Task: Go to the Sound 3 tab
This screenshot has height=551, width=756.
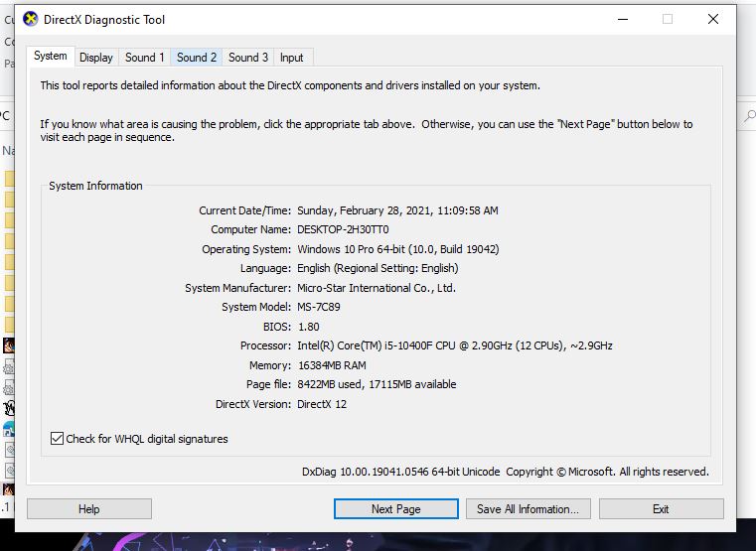Action: tap(247, 58)
